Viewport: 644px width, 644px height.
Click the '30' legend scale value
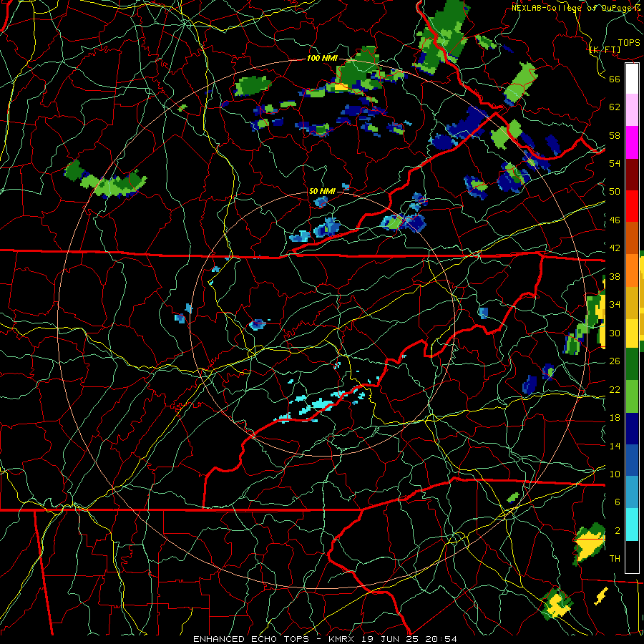point(615,333)
